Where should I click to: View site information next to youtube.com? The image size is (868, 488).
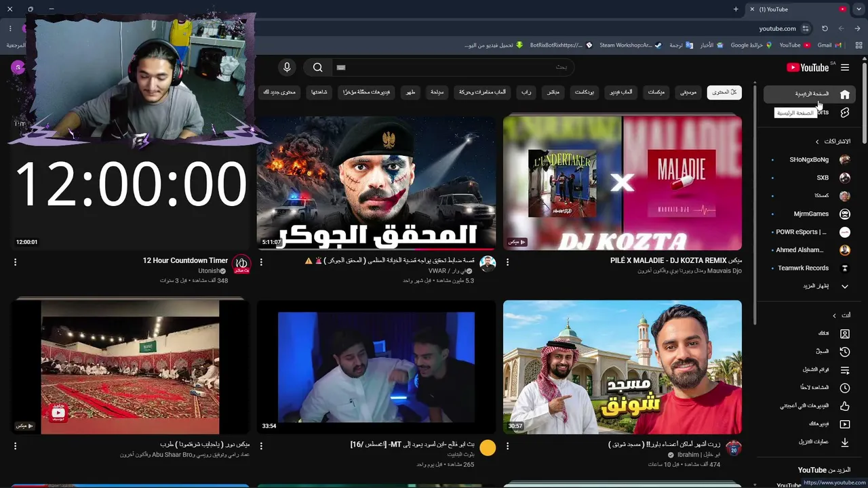click(x=806, y=28)
